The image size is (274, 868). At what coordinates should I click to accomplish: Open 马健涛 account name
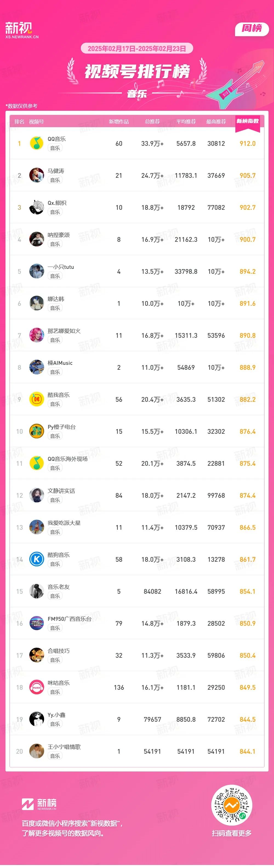point(56,171)
